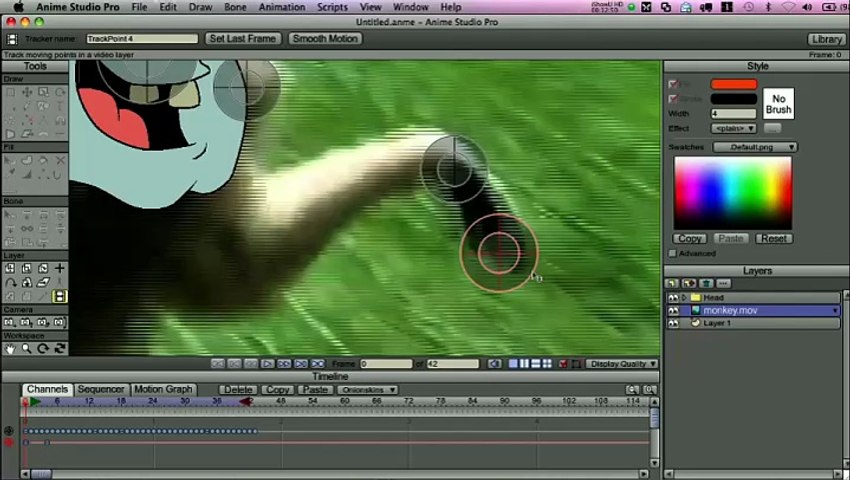Click the red end-frame marker on timeline ruler

point(245,401)
